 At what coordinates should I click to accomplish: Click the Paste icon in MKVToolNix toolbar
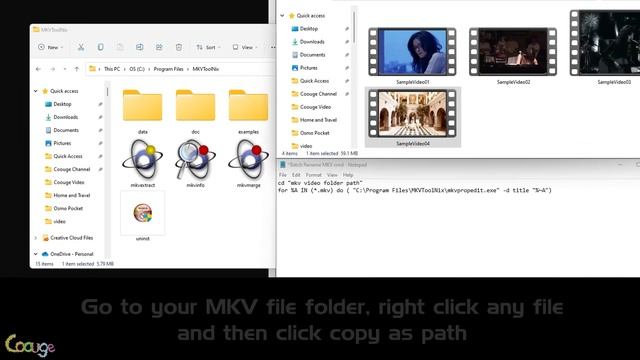[120, 47]
